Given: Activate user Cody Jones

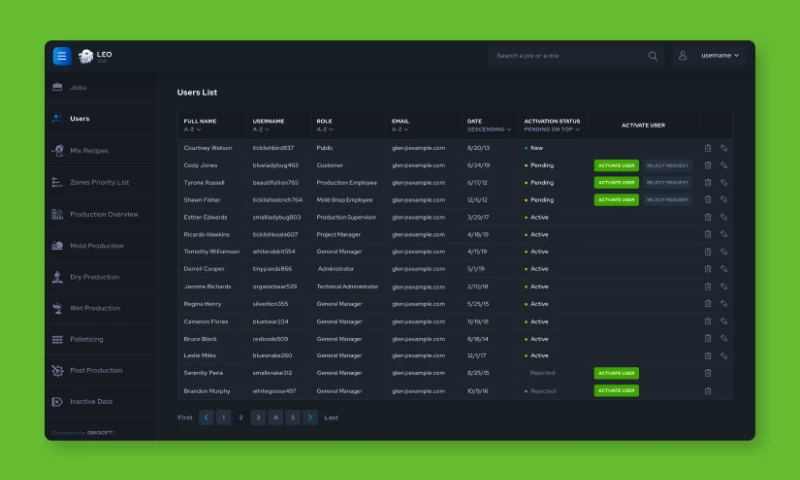Looking at the screenshot, I should (x=616, y=165).
